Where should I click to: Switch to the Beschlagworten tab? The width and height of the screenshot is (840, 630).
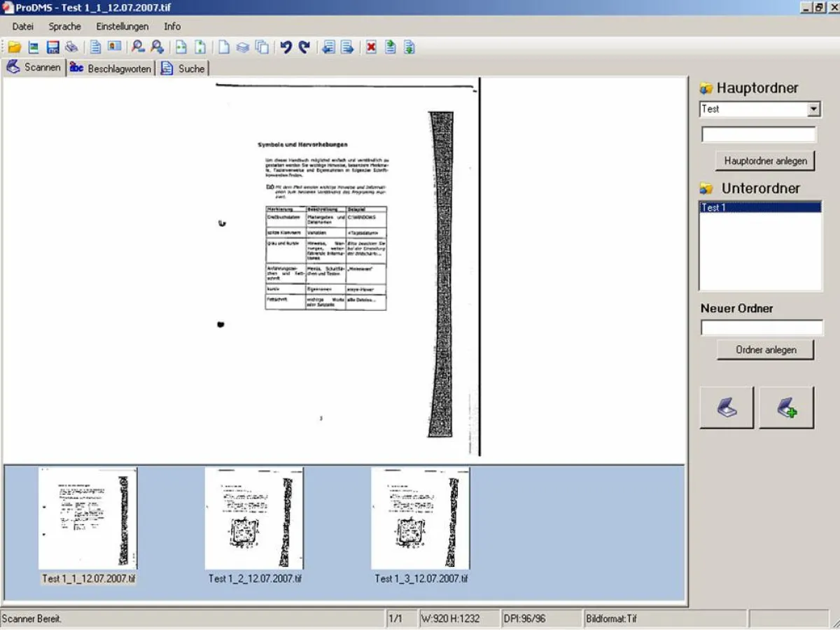111,68
